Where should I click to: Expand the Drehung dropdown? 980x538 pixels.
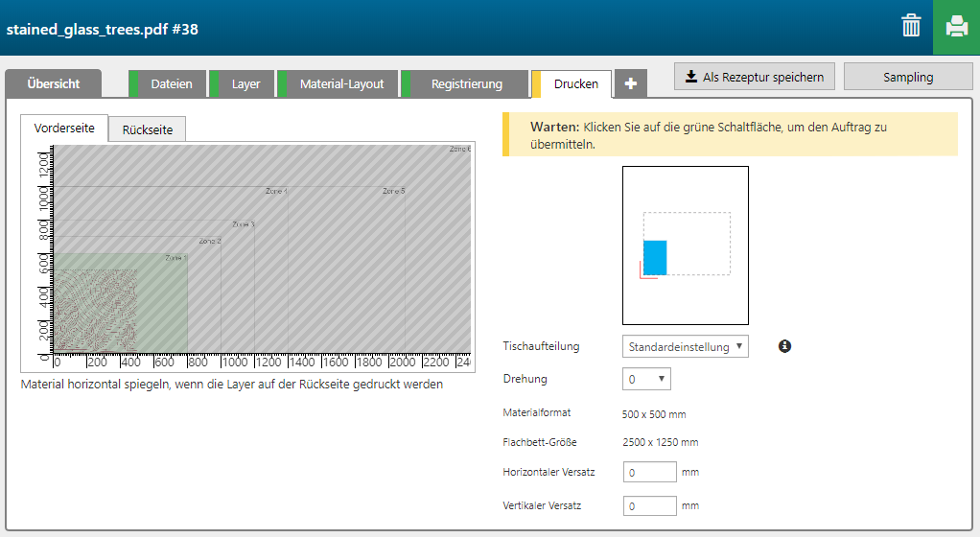[646, 380]
